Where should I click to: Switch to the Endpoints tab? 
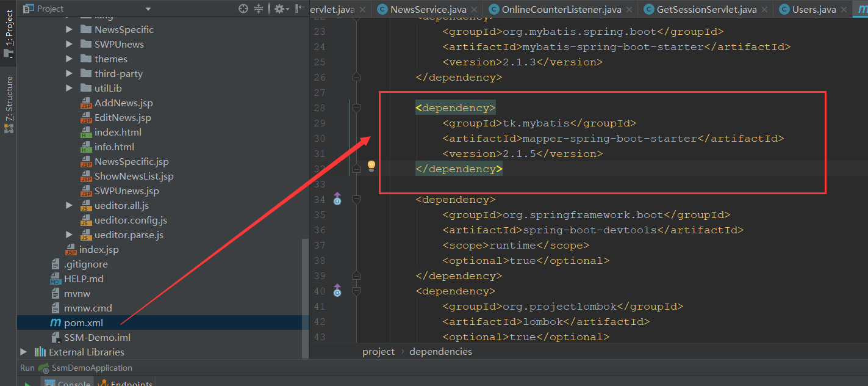(x=124, y=382)
